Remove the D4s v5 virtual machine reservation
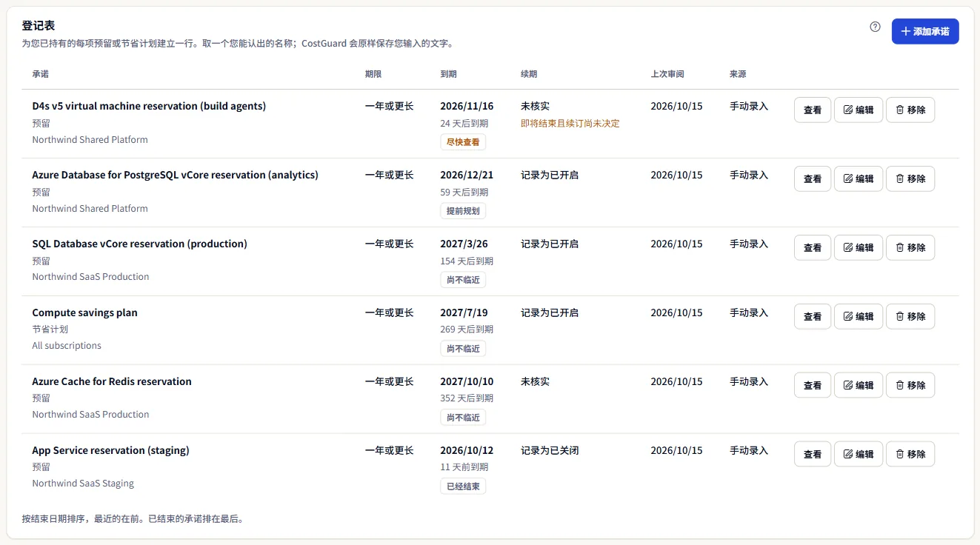980x545 pixels. [910, 110]
